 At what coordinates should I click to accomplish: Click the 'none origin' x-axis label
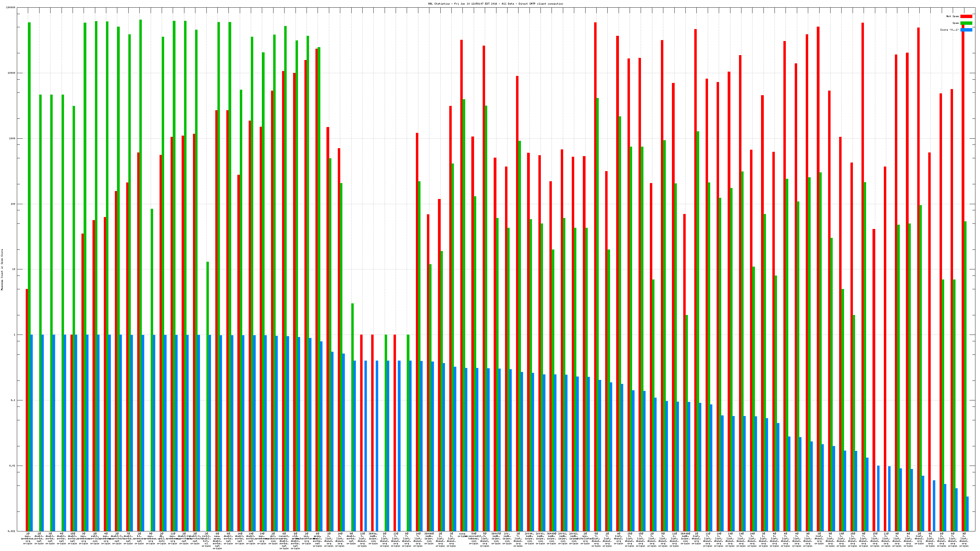(x=462, y=535)
